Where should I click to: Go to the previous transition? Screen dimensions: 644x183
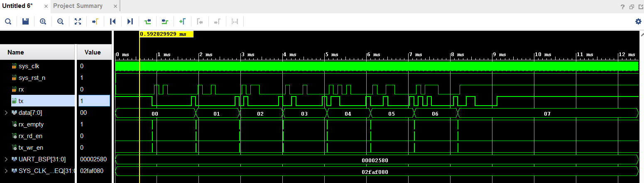pos(147,22)
